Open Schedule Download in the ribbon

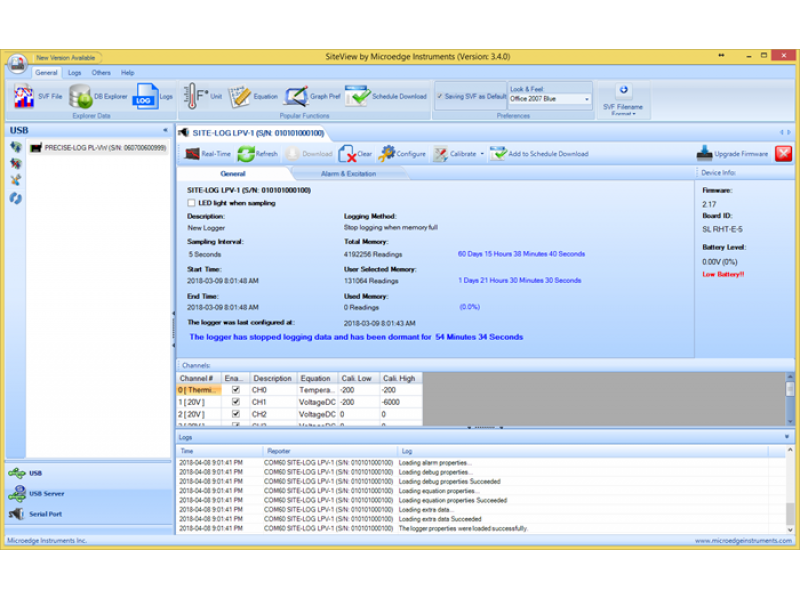tap(386, 96)
